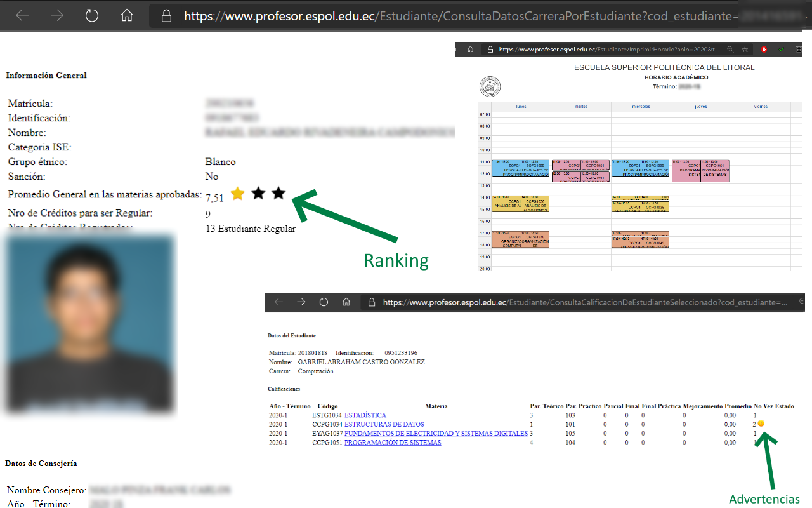Screen dimensions: 812x508
Task: Click 'ESCUELA SUPERIOR POLITÉCNICA DEL LITORAL' title
Action: [664, 67]
